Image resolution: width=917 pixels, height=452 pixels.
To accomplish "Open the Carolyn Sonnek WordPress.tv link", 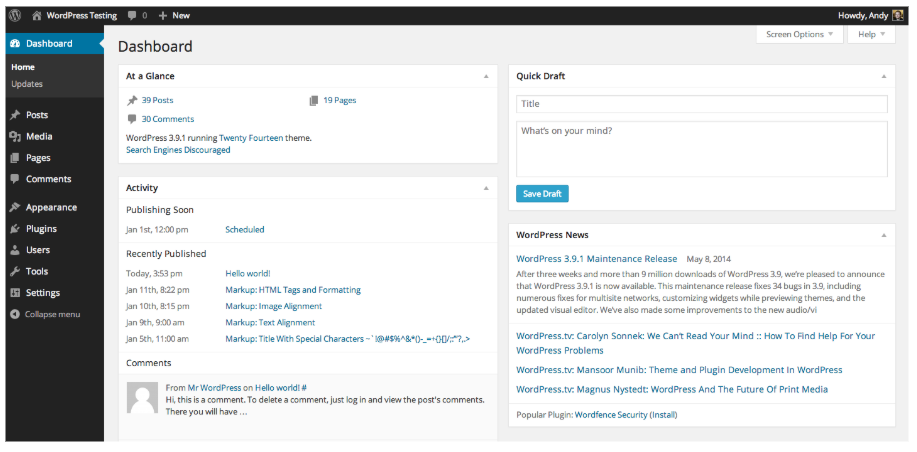I will 695,343.
